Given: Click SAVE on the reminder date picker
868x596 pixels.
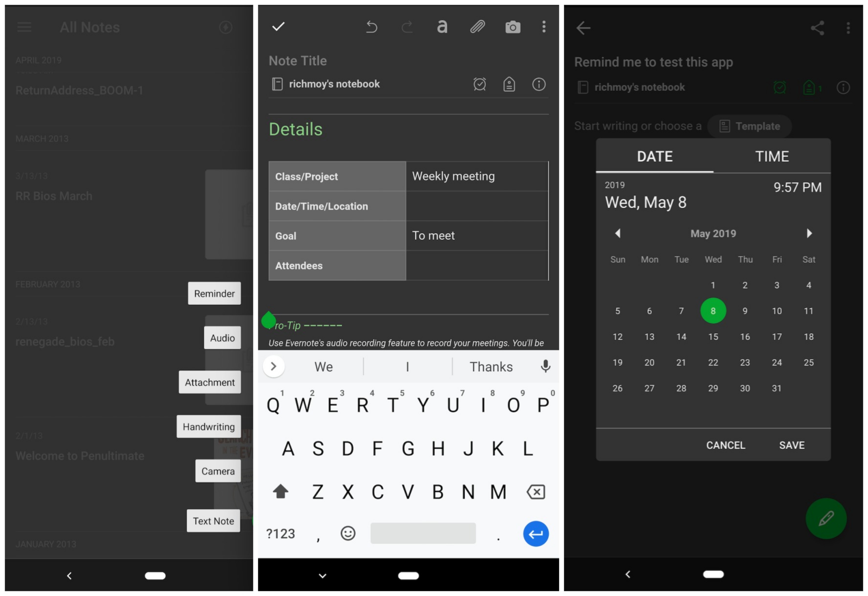Looking at the screenshot, I should click(792, 444).
